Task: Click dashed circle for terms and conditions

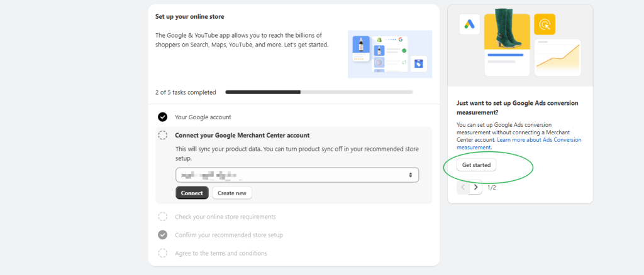Action: click(163, 253)
